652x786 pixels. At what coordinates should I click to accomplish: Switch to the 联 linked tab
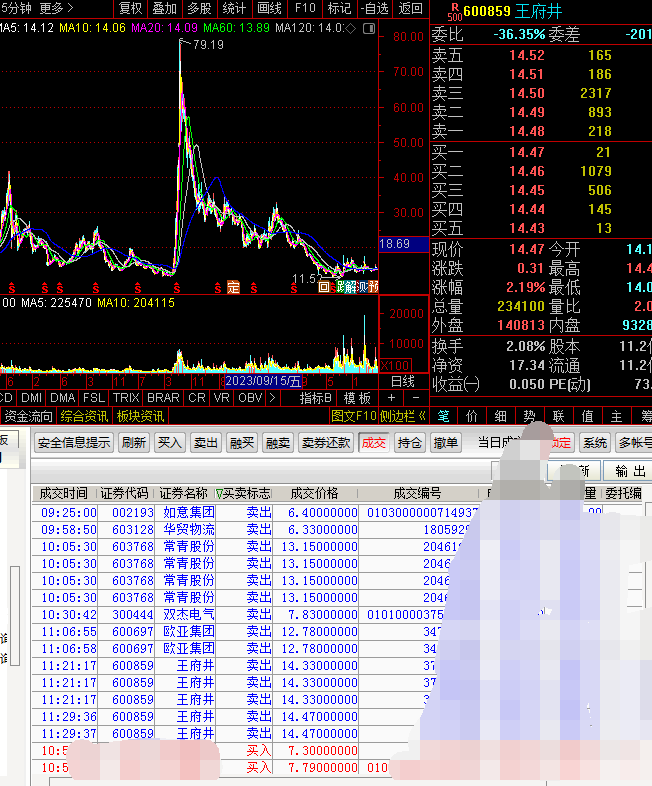click(x=558, y=416)
